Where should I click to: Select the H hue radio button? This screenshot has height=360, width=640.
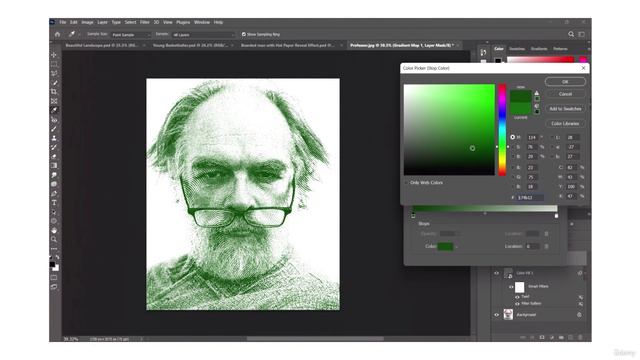pyautogui.click(x=513, y=137)
